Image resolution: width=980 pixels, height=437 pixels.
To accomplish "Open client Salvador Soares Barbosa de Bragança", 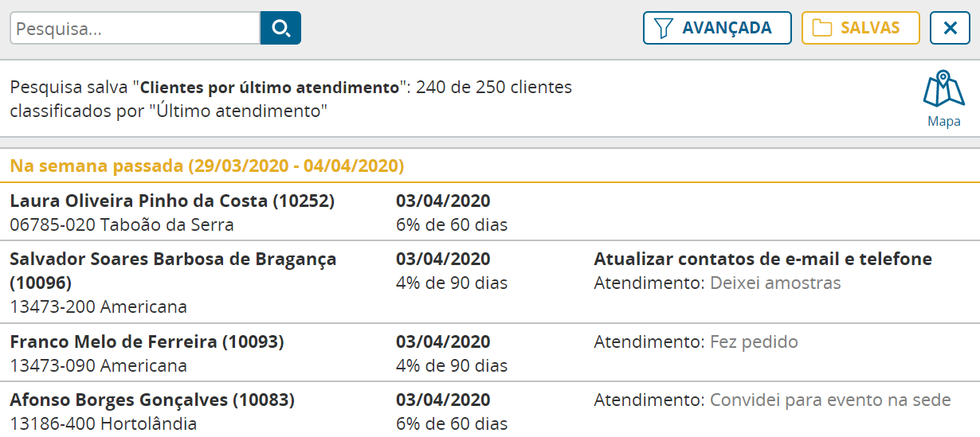I will [x=173, y=259].
